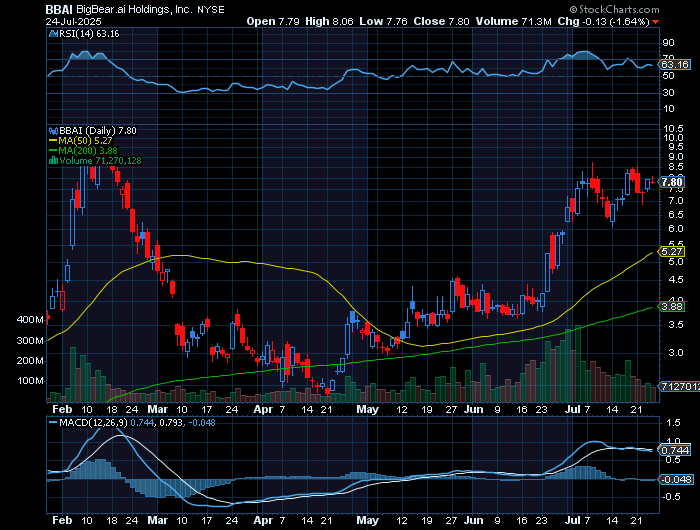The image size is (700, 530).
Task: Click the volume bars icon in legend
Action: point(54,161)
